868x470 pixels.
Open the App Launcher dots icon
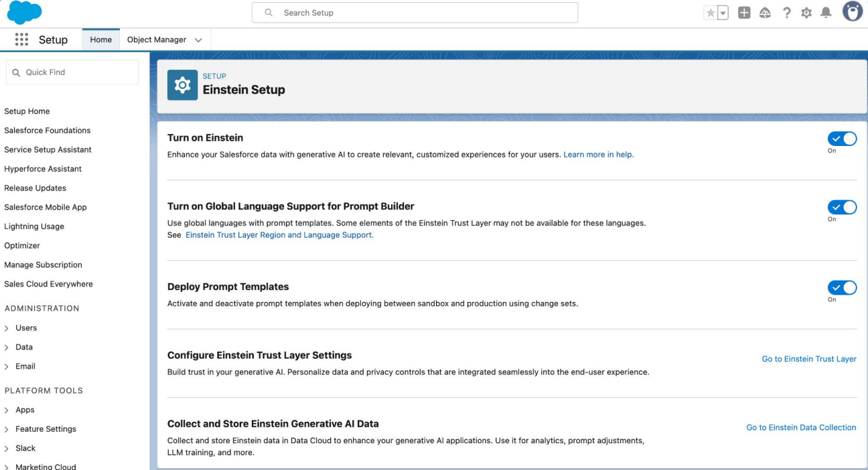(x=21, y=40)
